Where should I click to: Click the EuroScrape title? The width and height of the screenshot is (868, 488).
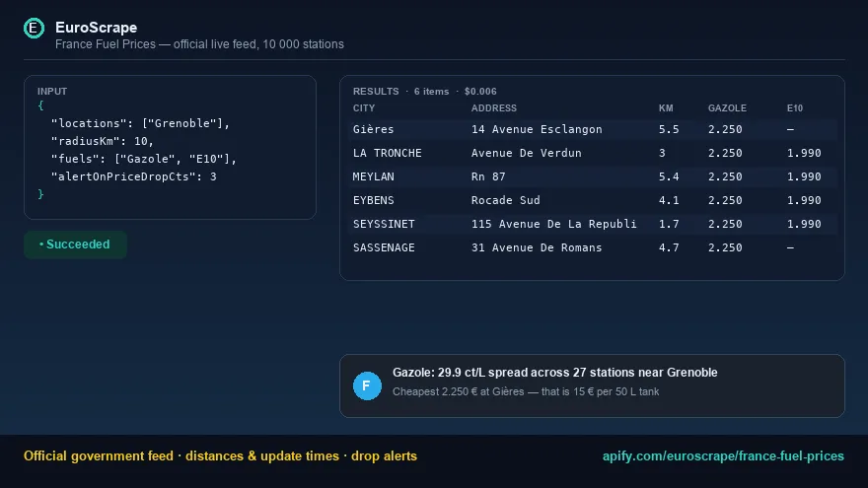click(x=97, y=28)
